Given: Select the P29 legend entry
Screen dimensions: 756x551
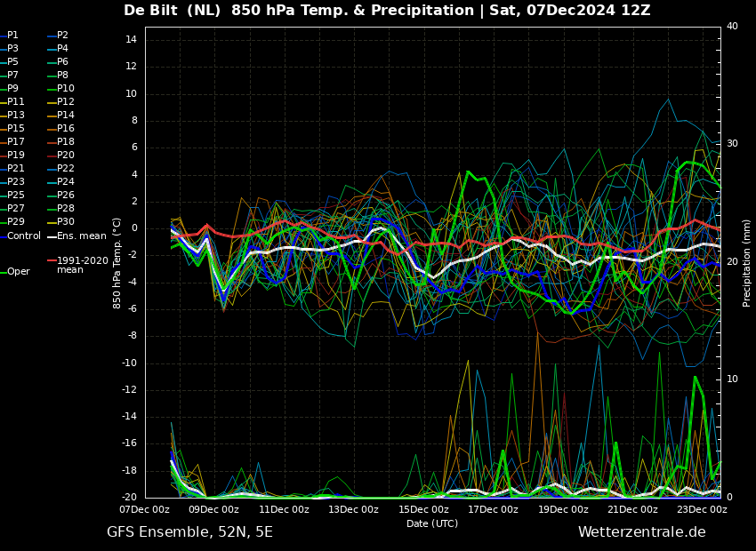Looking at the screenshot, I should (16, 222).
